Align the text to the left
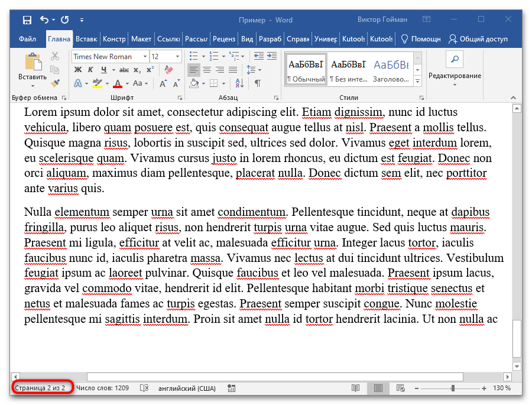 194,70
